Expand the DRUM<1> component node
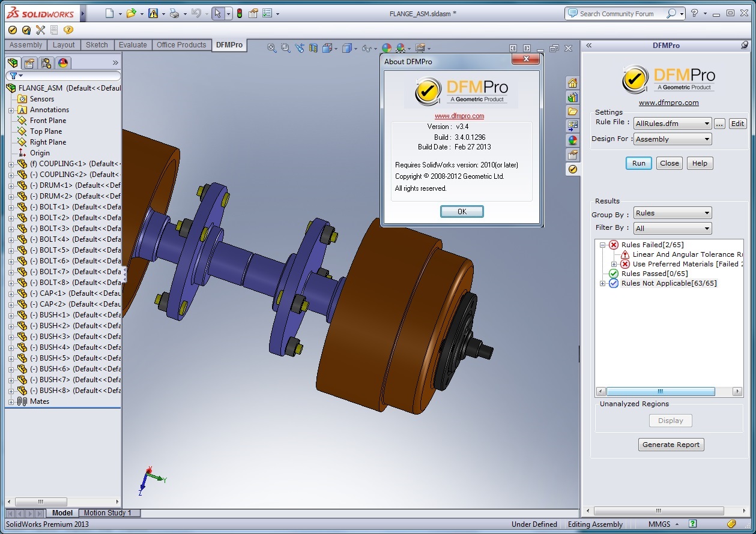756x534 pixels. pyautogui.click(x=11, y=185)
